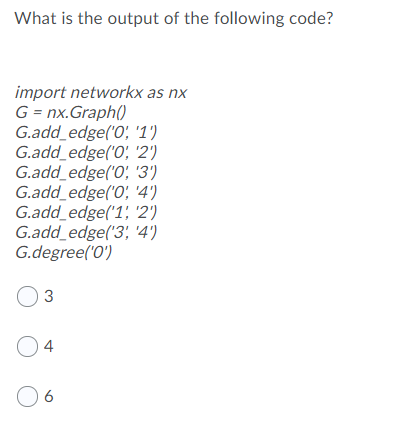Click the G.degree('0') code line

[64, 253]
